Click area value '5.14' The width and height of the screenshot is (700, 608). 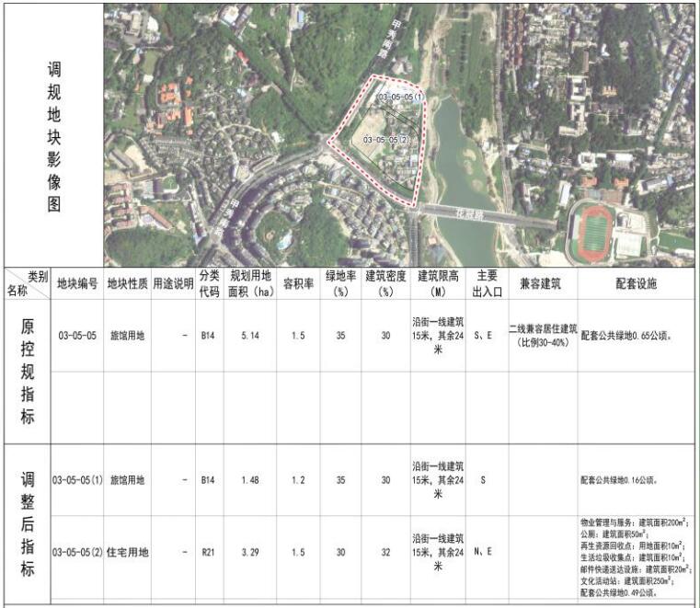(250, 336)
